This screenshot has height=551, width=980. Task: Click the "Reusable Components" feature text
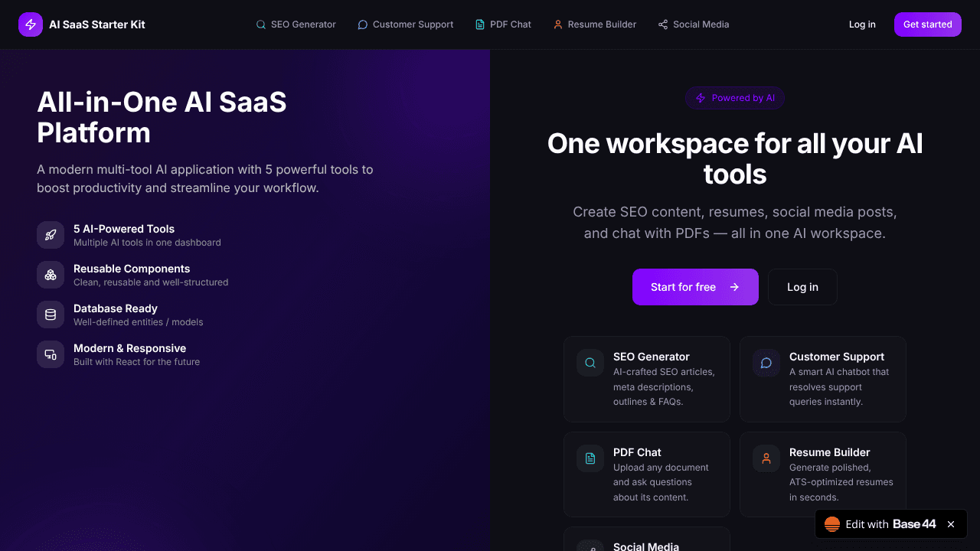point(132,269)
